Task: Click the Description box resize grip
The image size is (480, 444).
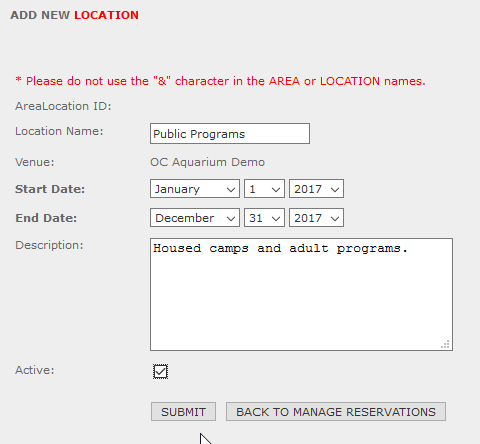Action: tap(446, 344)
